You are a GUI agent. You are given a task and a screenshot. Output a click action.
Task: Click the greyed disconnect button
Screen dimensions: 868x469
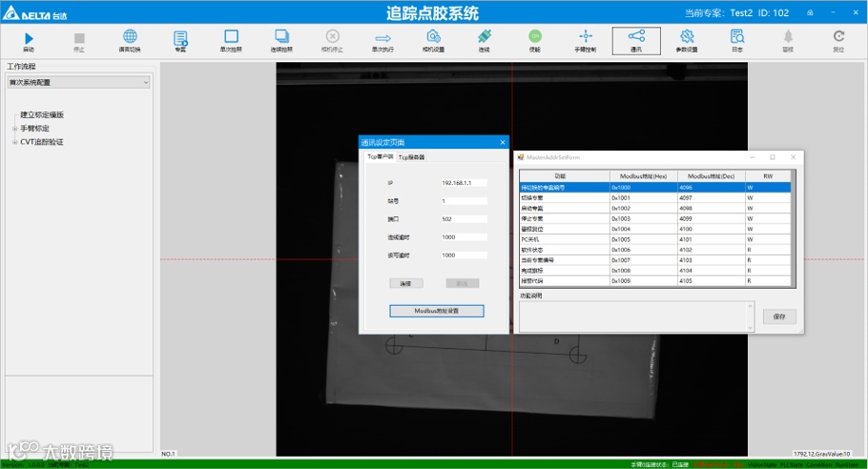pos(463,283)
